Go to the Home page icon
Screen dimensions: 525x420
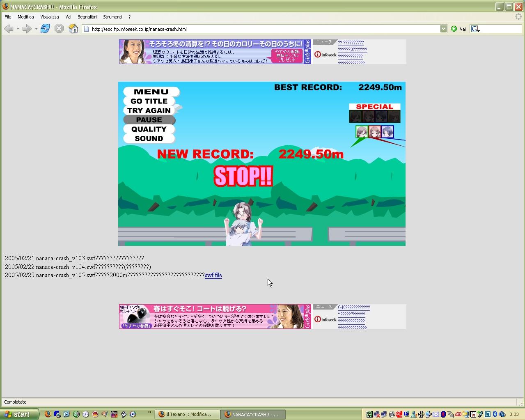click(73, 29)
